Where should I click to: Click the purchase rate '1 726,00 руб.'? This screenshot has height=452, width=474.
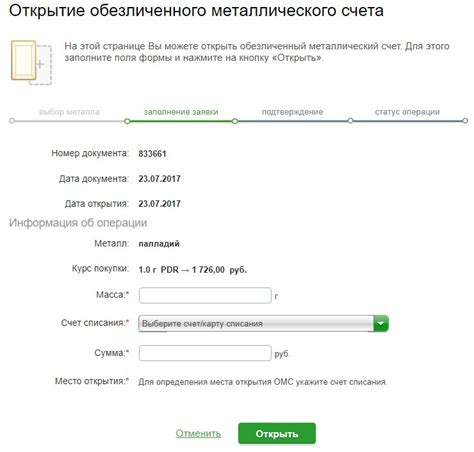[x=219, y=270]
